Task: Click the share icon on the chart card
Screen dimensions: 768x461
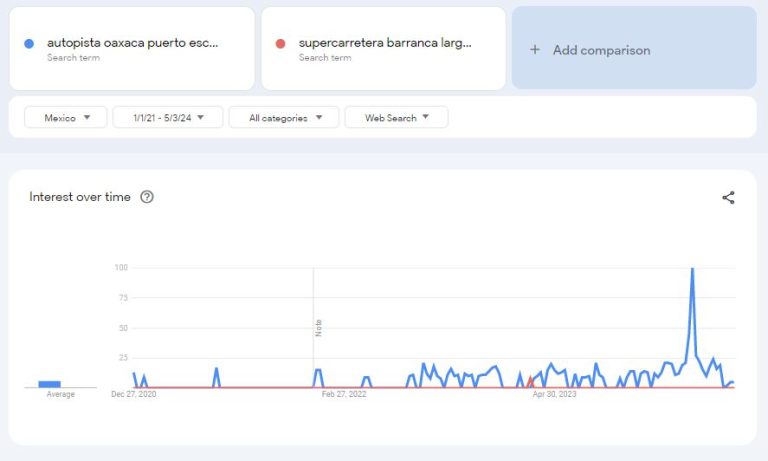Action: 728,197
